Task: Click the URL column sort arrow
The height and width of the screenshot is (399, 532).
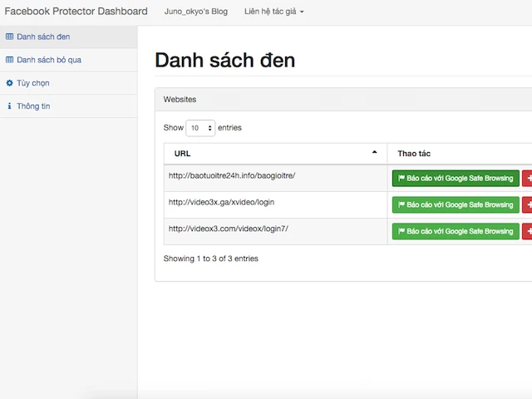Action: tap(374, 153)
